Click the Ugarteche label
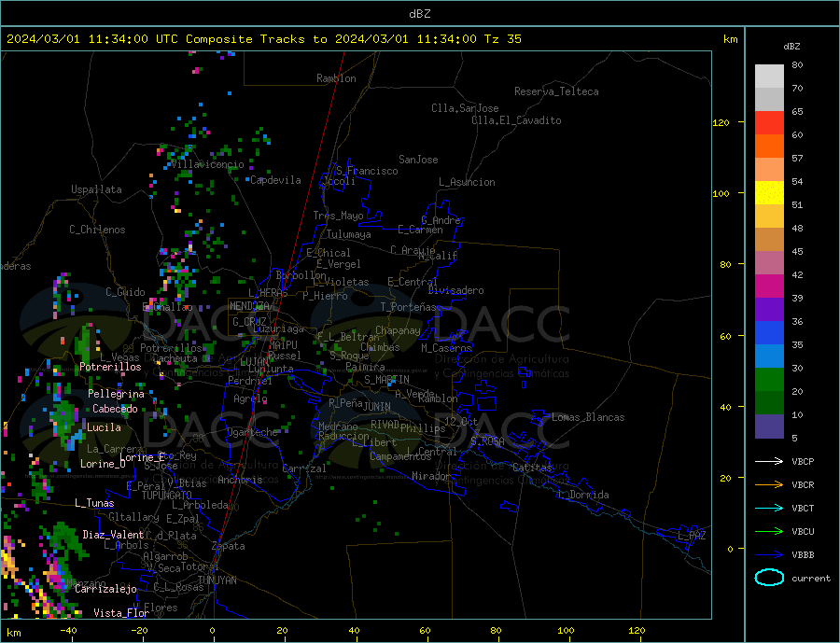The width and height of the screenshot is (840, 643). [x=252, y=432]
